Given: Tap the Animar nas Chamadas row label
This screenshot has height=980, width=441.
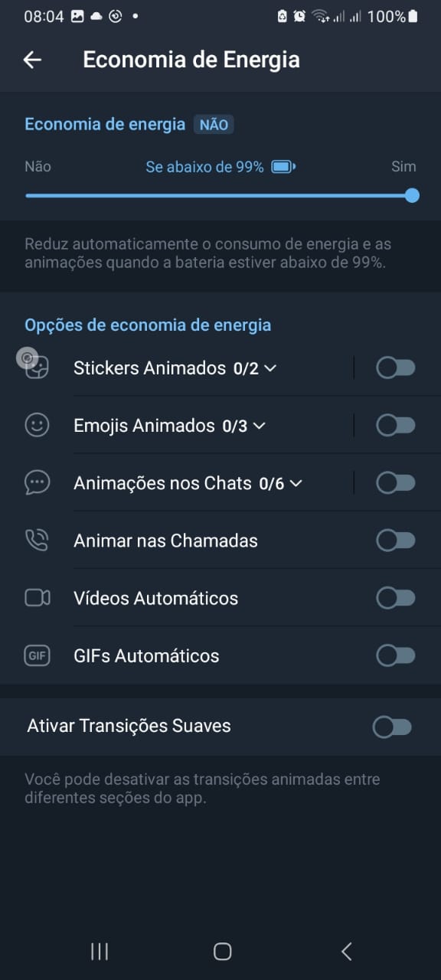Looking at the screenshot, I should [x=165, y=541].
